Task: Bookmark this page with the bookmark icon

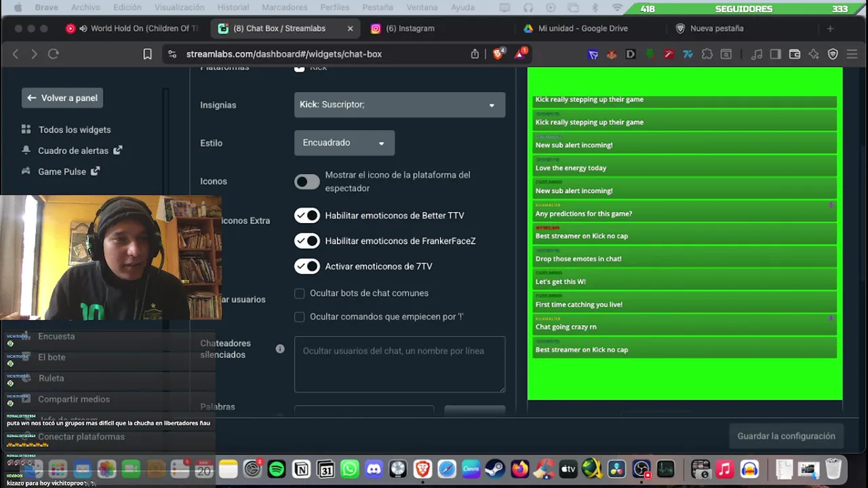Action: (x=147, y=54)
